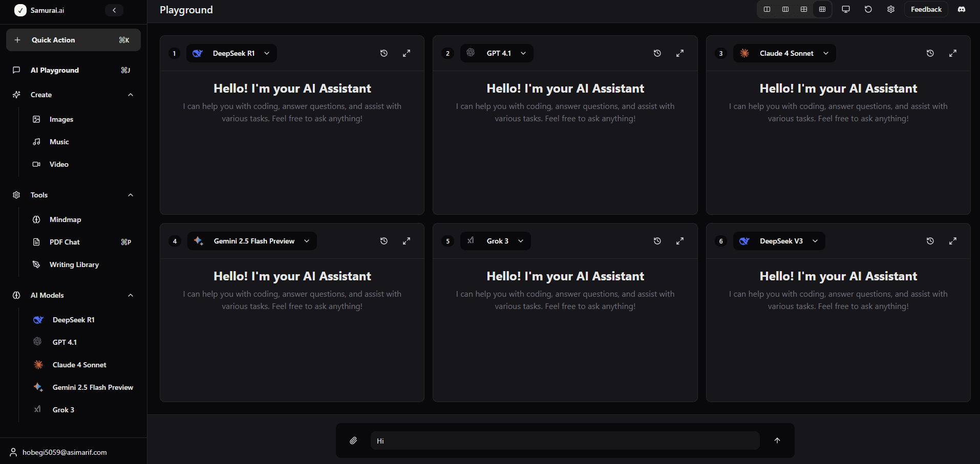
Task: Open PDF Chat from the sidebar
Action: point(65,242)
